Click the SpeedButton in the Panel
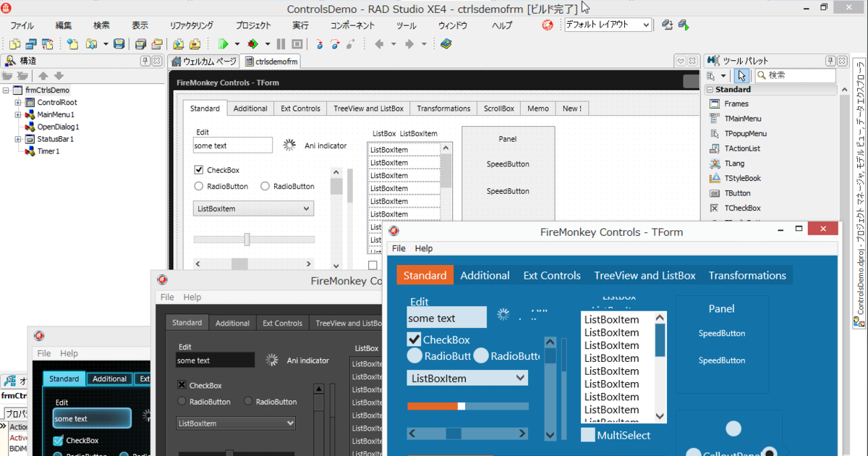 [507, 164]
